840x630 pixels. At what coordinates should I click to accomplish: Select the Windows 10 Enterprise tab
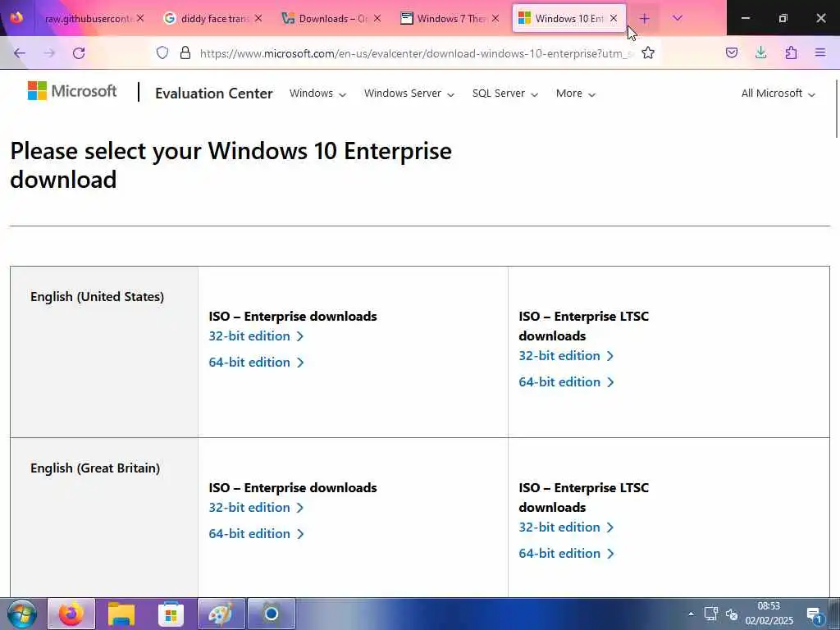tap(569, 19)
